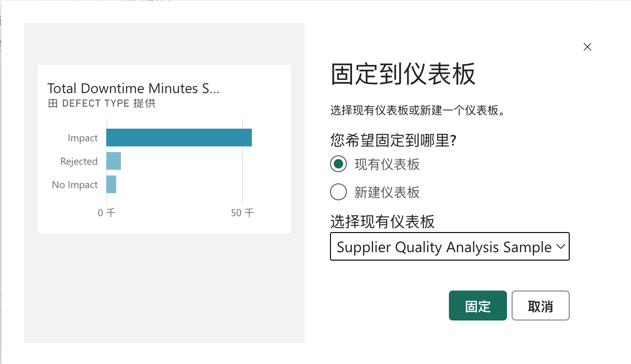
Task: Click the No Impact axis label
Action: coord(75,185)
